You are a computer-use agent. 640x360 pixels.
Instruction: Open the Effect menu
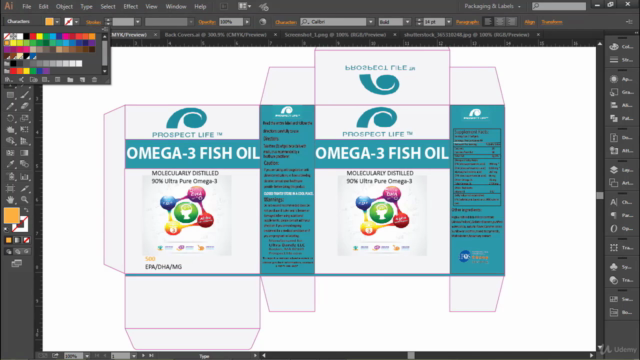[131, 7]
